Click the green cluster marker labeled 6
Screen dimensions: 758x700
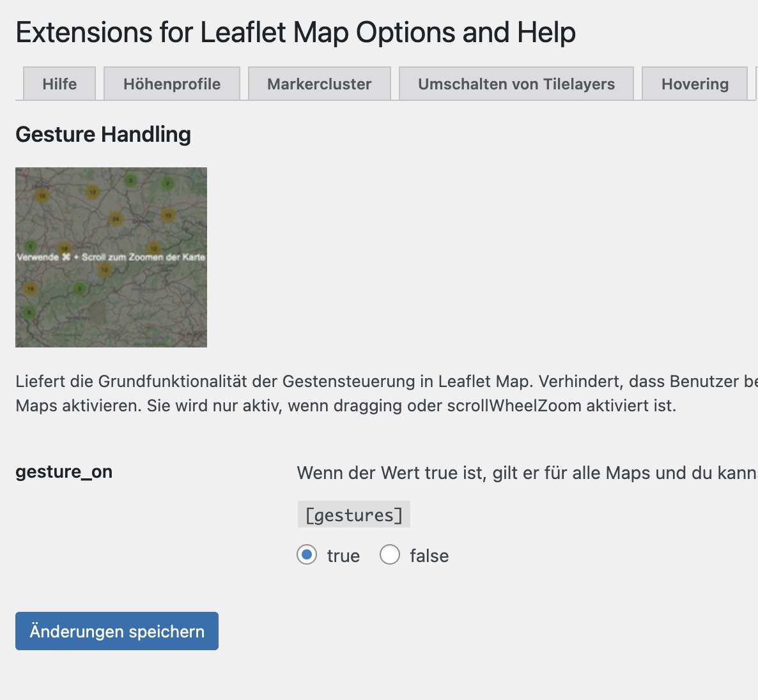29,312
